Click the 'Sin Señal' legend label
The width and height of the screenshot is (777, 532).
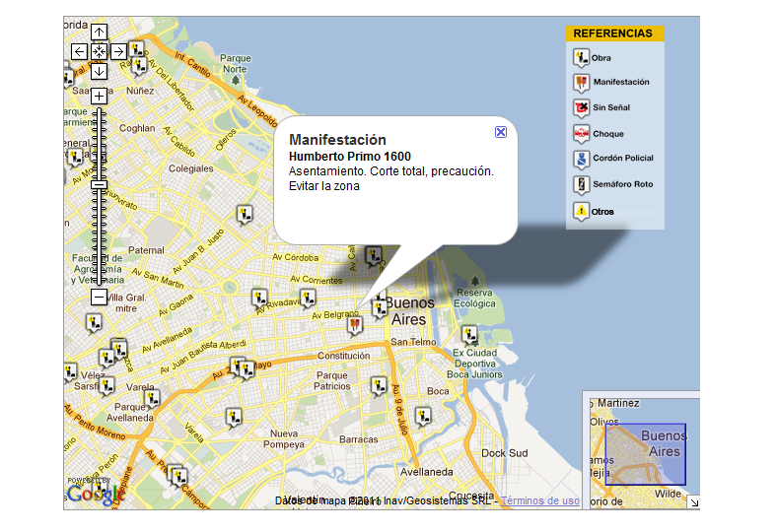point(611,107)
